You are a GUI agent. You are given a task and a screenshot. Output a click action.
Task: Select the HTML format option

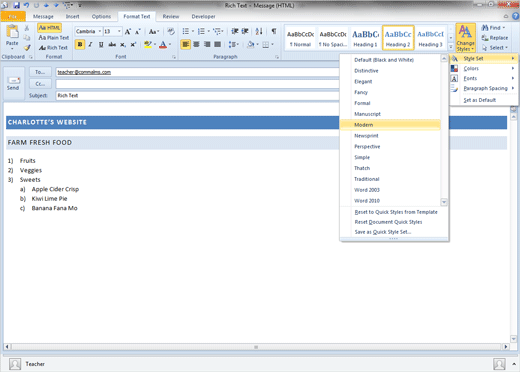49,28
